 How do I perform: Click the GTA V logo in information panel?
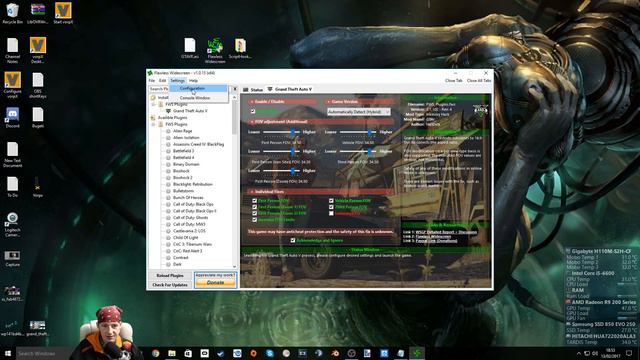click(x=480, y=111)
